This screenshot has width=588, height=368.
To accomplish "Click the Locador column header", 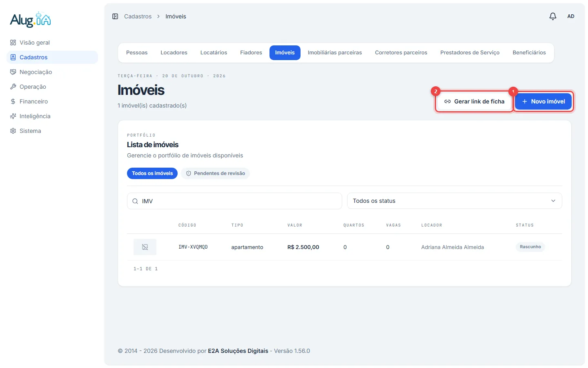I will pyautogui.click(x=432, y=225).
